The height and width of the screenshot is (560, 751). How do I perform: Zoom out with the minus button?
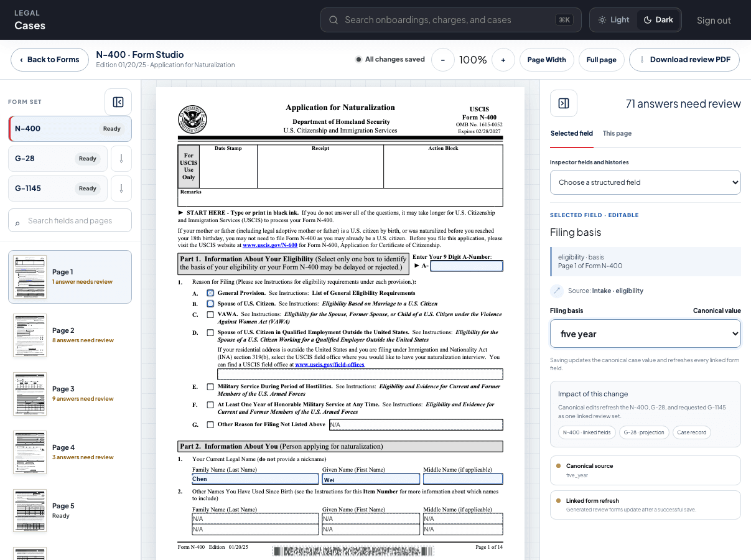[443, 60]
